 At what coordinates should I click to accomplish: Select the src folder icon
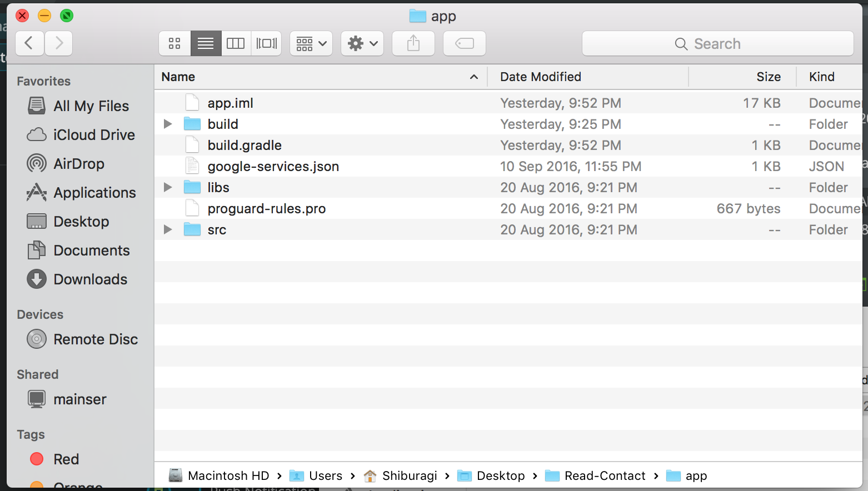(192, 229)
